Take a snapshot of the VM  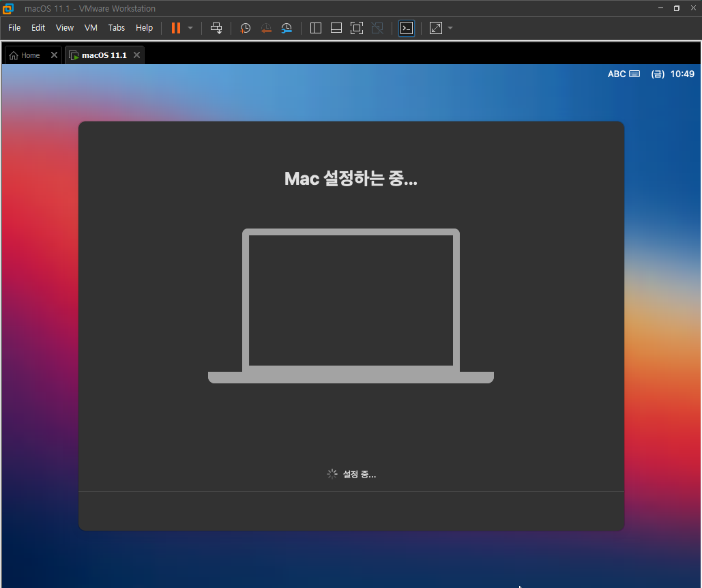pos(246,28)
